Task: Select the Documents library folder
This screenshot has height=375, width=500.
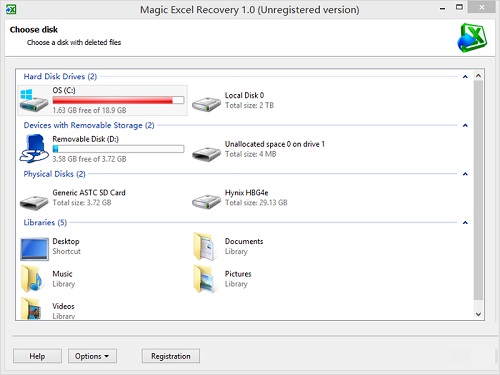Action: (x=204, y=247)
